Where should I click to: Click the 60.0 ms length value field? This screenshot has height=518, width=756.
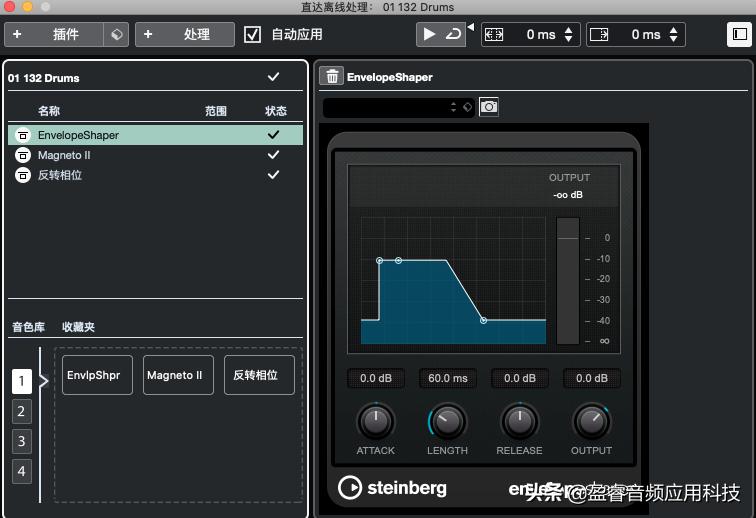448,378
